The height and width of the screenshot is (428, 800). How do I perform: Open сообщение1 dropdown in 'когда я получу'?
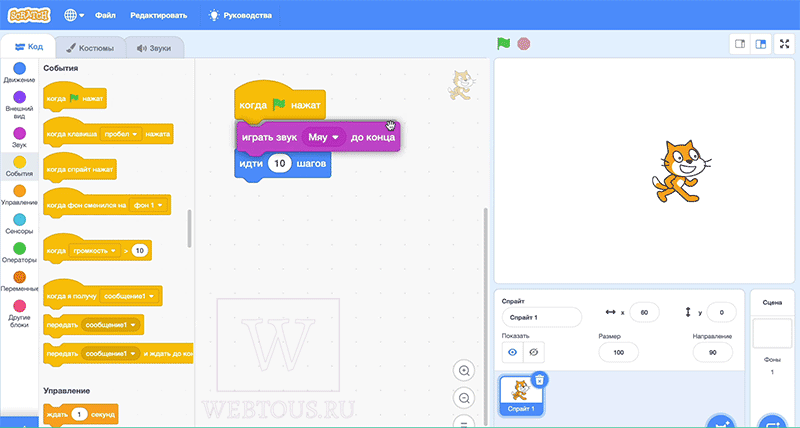[x=129, y=296]
